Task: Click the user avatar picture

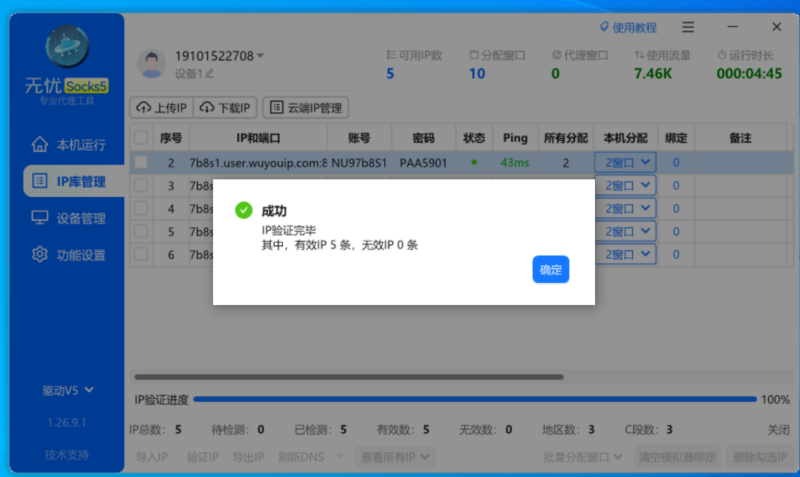Action: coord(152,64)
